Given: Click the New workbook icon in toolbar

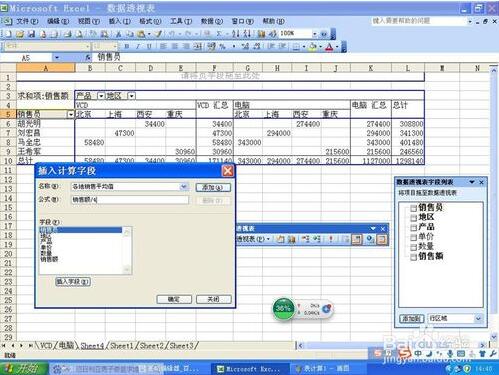Looking at the screenshot, I should click(8, 34).
